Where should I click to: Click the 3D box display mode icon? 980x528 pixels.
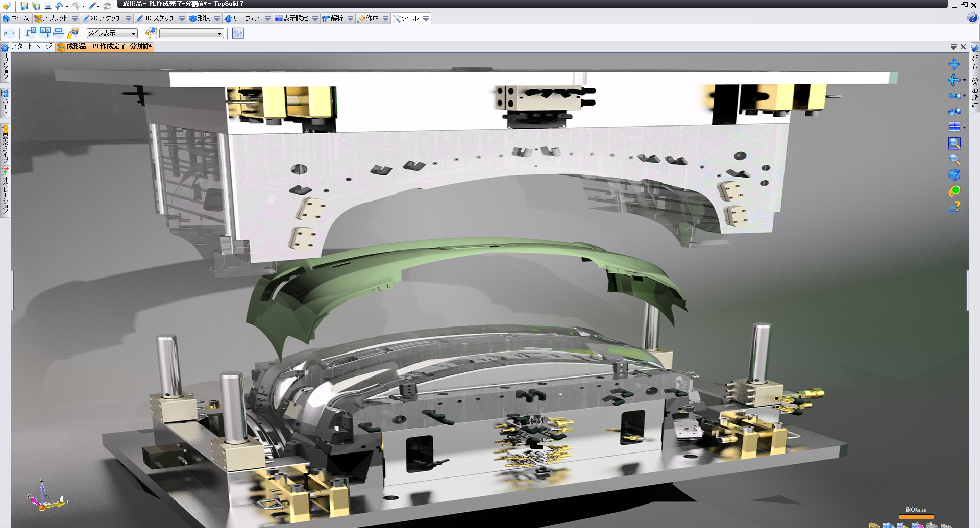954,175
